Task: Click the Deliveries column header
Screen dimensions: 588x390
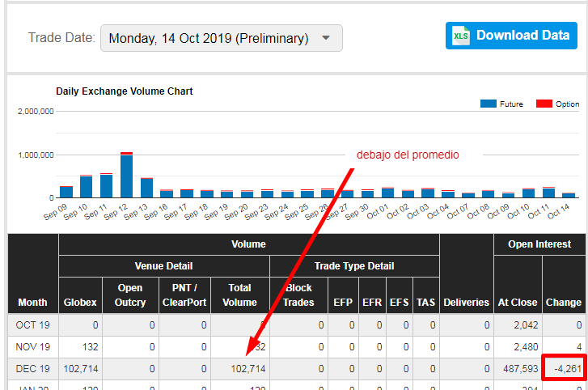Action: (x=466, y=302)
